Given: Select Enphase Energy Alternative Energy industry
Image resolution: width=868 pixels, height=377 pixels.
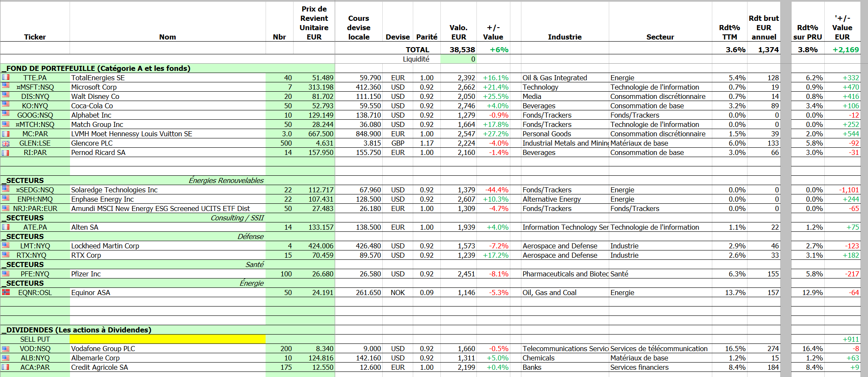Looking at the screenshot, I should click(x=565, y=199).
